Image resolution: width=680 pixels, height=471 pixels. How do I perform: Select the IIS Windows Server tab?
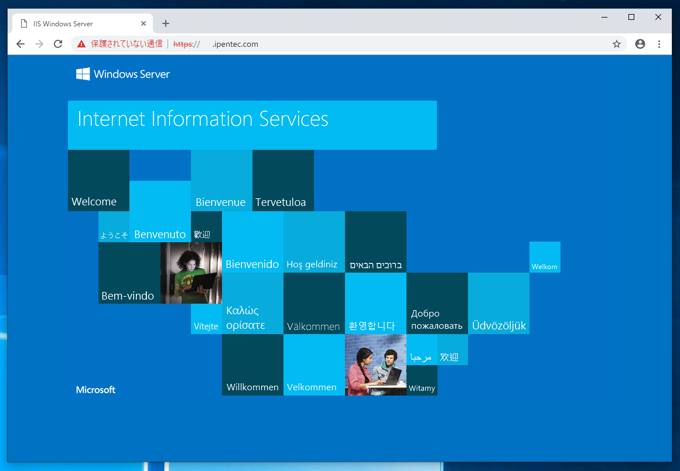click(x=82, y=23)
